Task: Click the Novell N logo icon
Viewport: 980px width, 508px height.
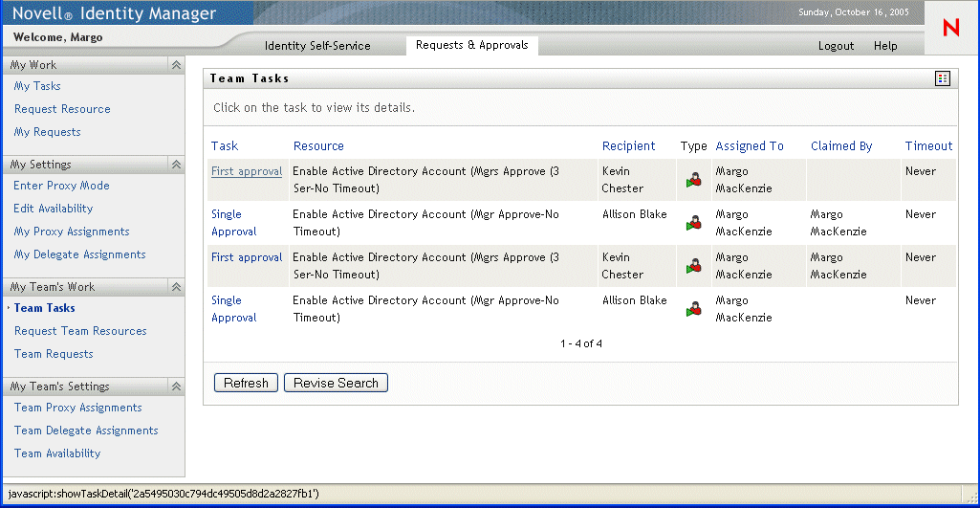Action: click(950, 28)
